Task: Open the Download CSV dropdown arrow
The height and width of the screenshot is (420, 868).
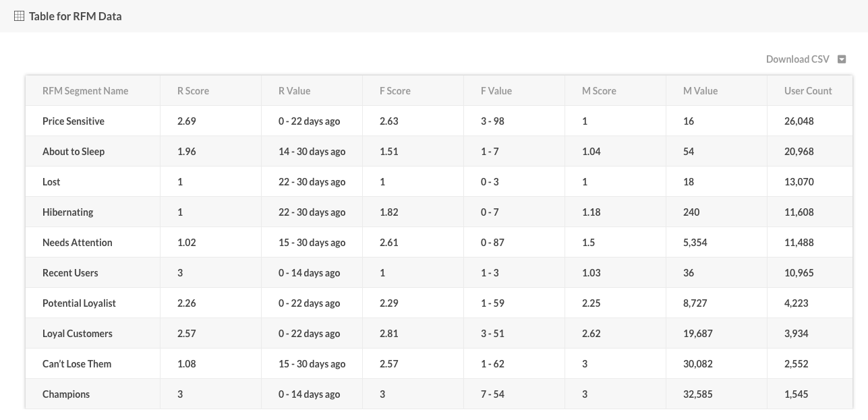Action: (x=842, y=59)
